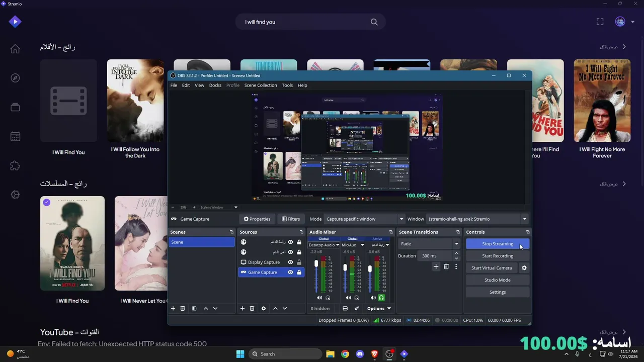Image resolution: width=644 pixels, height=362 pixels.
Task: Open the Addons puzzle icon in Stremio sidebar
Action: (x=15, y=165)
